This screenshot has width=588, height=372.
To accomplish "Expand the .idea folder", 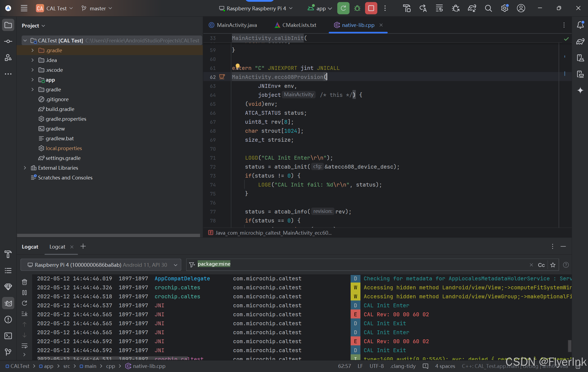I will (x=33, y=60).
